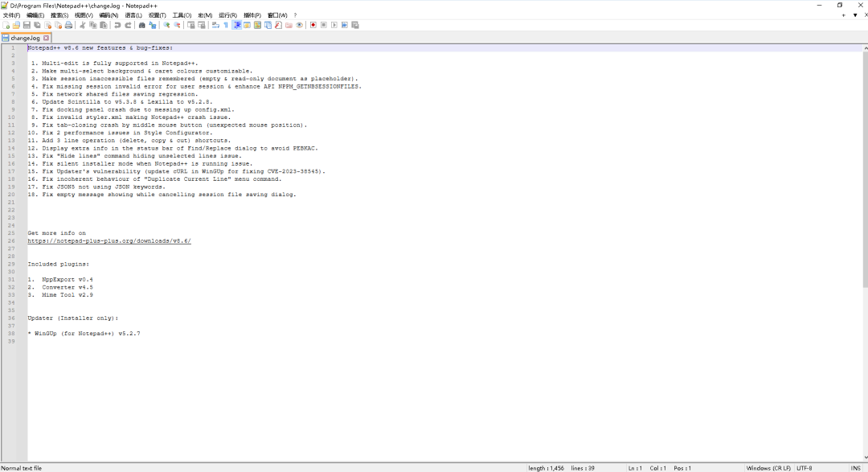Toggle synchronized horizontal scrolling

202,25
